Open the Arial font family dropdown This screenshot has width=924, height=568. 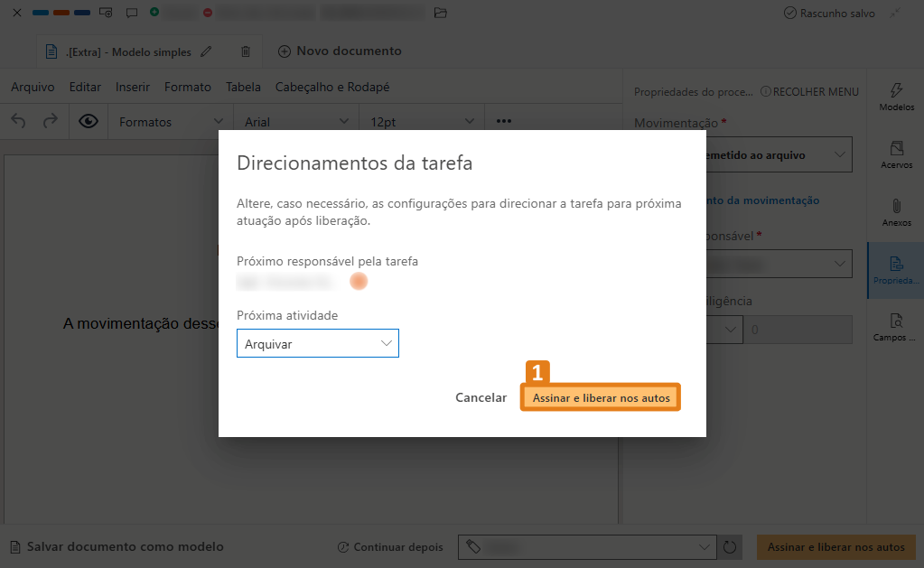(295, 119)
